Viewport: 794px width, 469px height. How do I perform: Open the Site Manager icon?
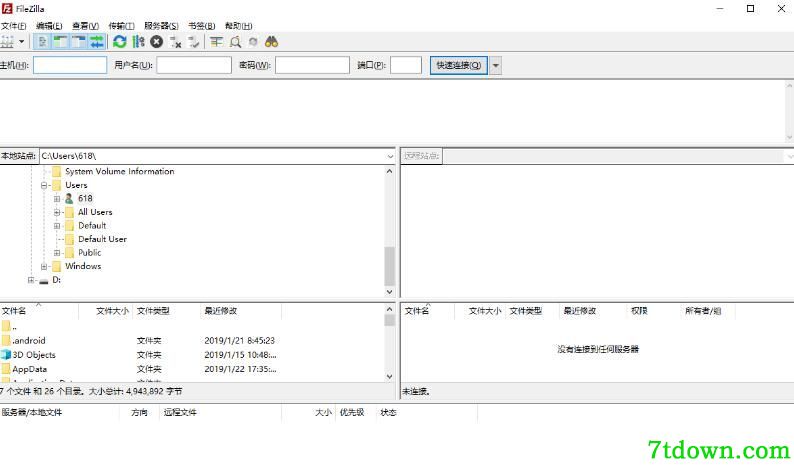pos(7,42)
